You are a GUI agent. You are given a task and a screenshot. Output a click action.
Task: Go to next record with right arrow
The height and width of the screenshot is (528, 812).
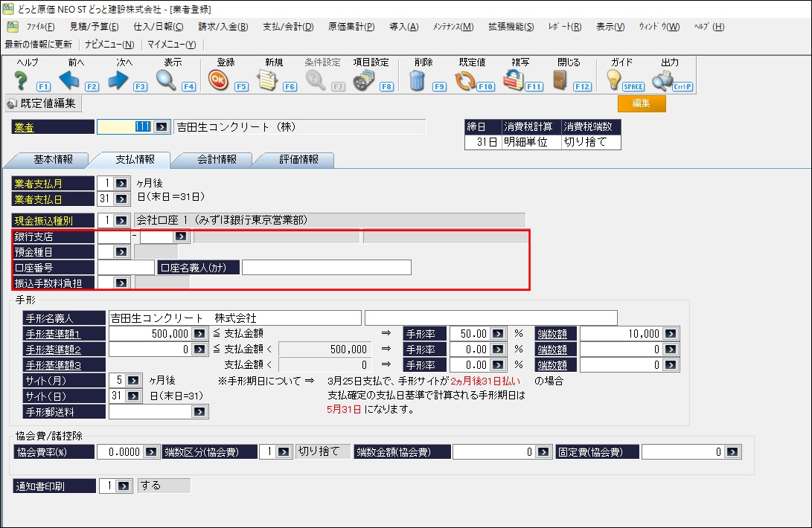[x=118, y=80]
